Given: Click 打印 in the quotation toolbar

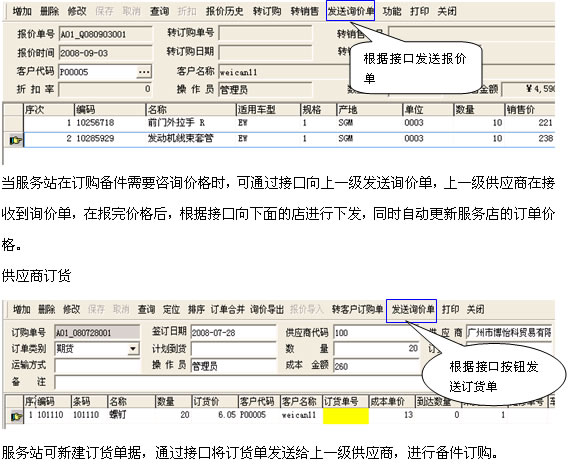Looking at the screenshot, I should (420, 11).
